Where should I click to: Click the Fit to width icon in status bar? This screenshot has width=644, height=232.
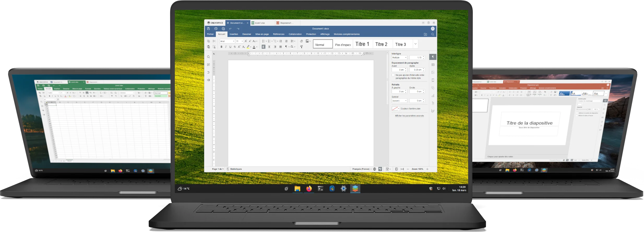pyautogui.click(x=402, y=169)
